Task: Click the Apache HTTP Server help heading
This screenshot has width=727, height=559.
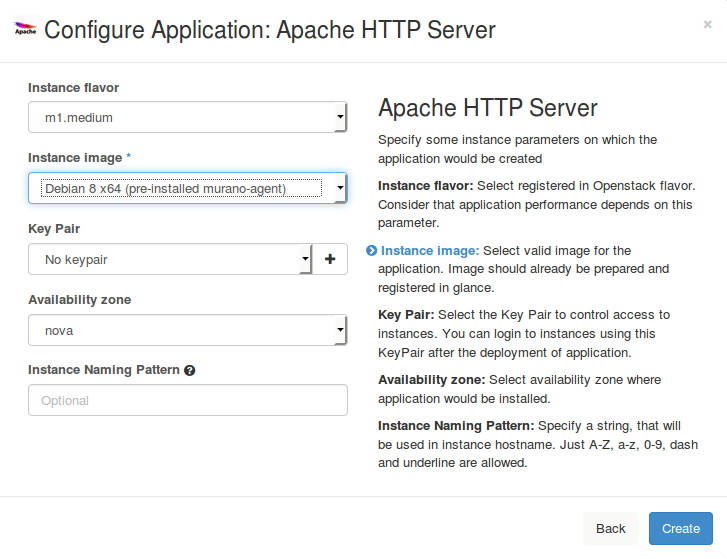Action: pyautogui.click(x=487, y=108)
